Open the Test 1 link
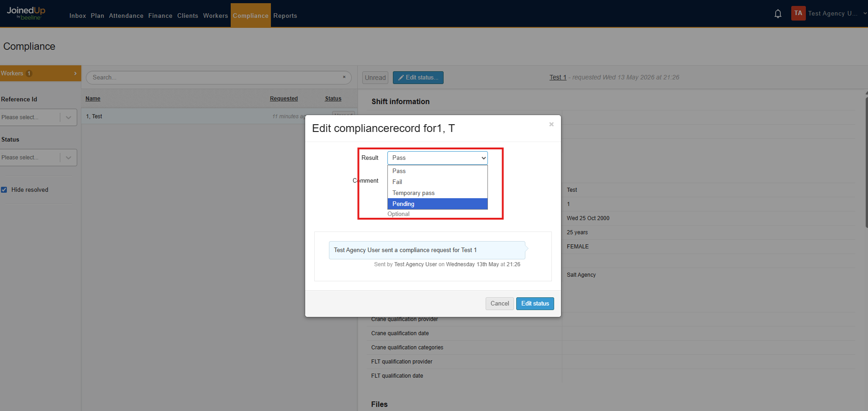Image resolution: width=868 pixels, height=411 pixels. [558, 77]
